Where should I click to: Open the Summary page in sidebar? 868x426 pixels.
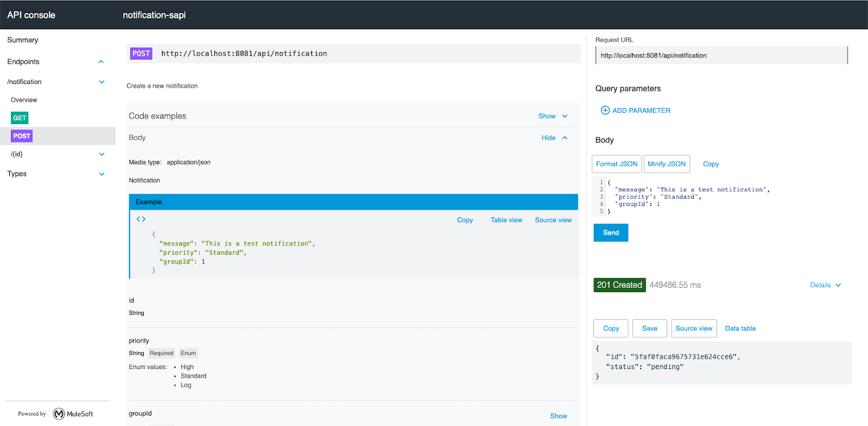point(23,40)
